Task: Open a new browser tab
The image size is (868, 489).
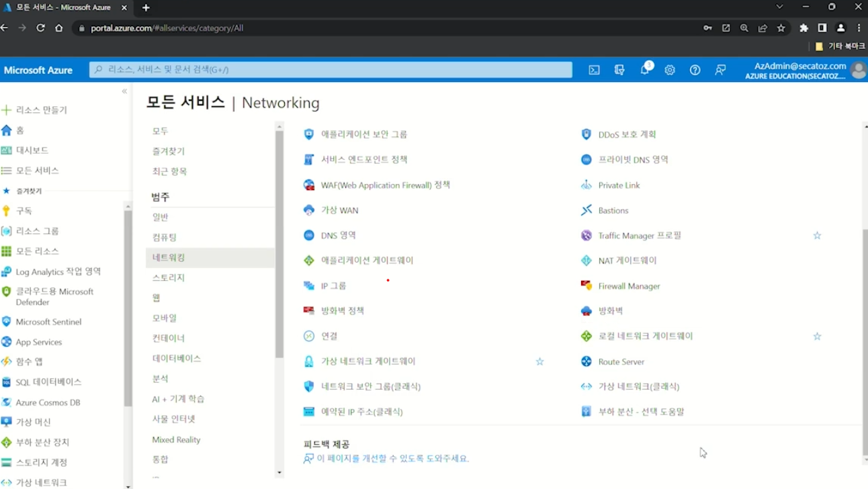Action: click(146, 7)
